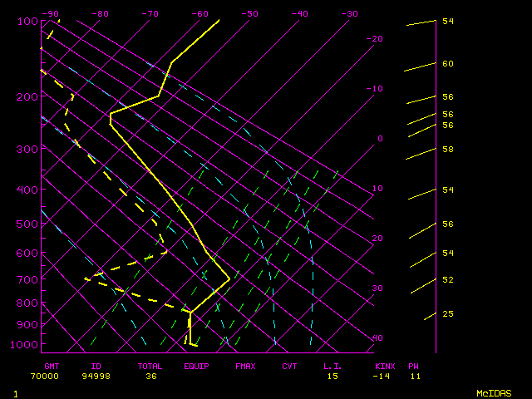Click the 1000 pressure level label
Screen dimensions: 532x399
tap(27, 344)
